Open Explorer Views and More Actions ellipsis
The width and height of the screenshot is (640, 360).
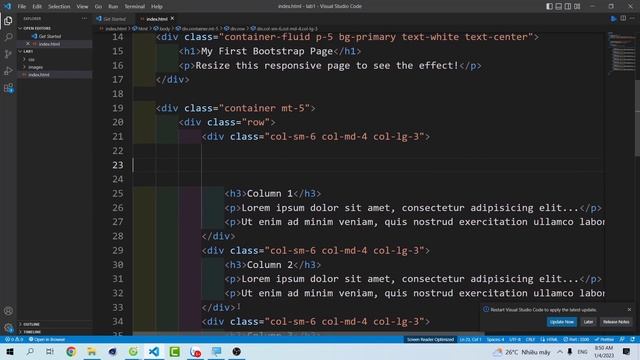pyautogui.click(x=84, y=18)
